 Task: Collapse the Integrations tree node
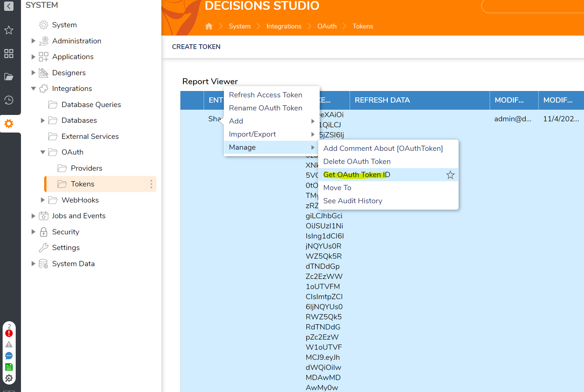tap(33, 88)
